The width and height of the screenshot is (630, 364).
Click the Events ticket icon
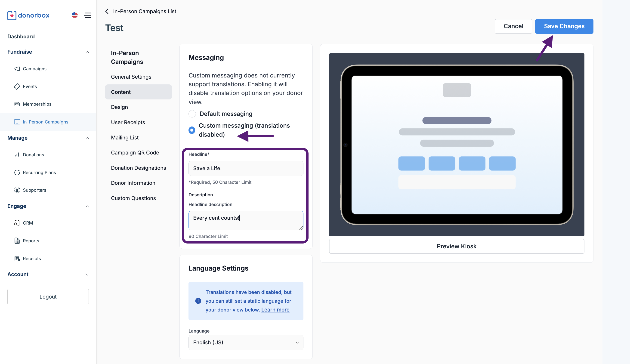pos(17,86)
